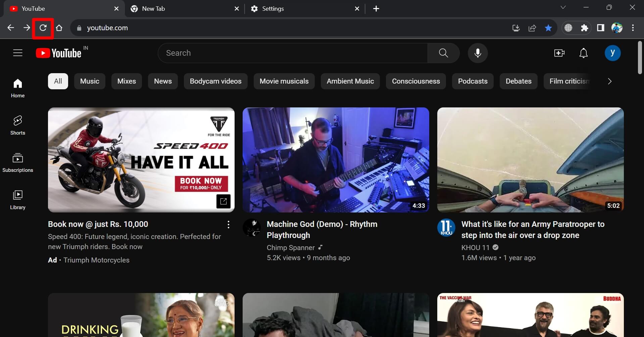
Task: Select the Subscriptions sidebar icon
Action: pyautogui.click(x=17, y=162)
